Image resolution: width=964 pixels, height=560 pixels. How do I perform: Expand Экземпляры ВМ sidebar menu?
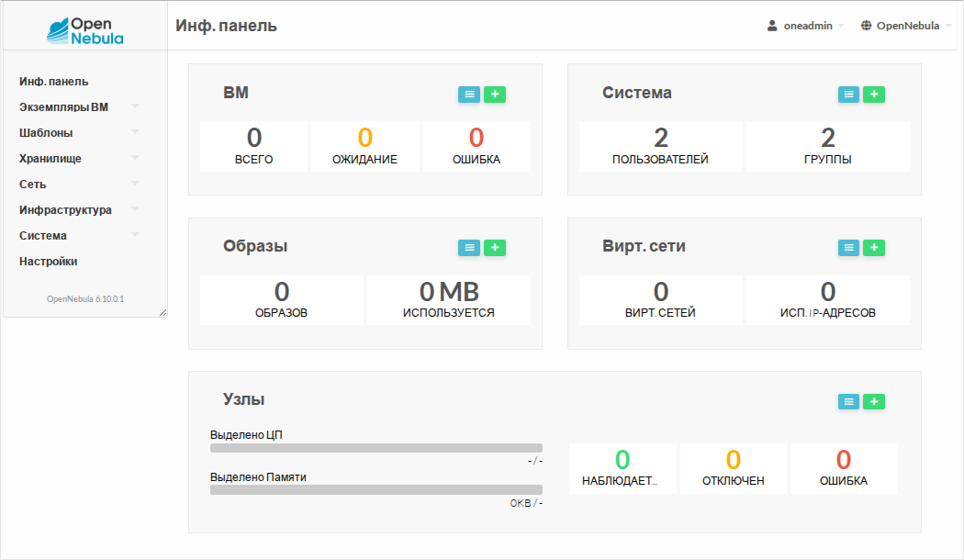78,107
